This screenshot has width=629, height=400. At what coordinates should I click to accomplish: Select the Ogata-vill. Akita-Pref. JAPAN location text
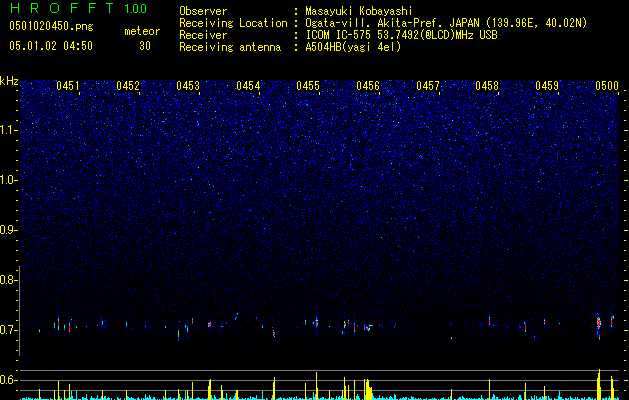(x=446, y=23)
